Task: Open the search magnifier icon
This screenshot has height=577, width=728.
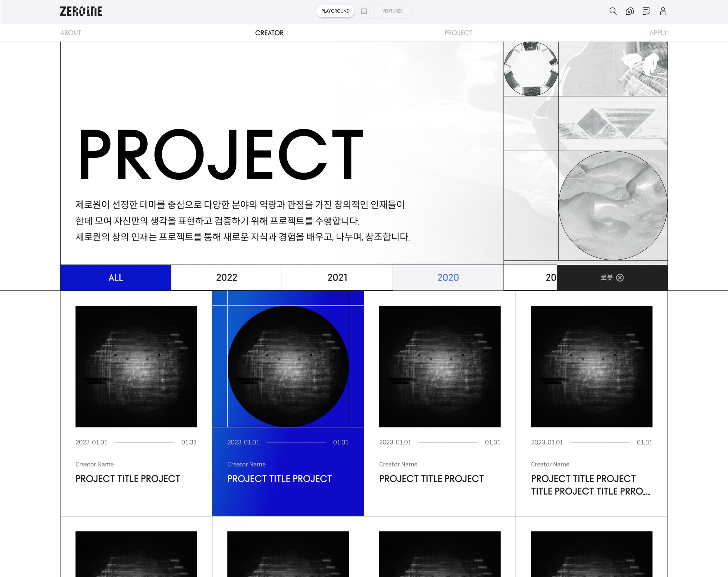Action: coord(613,11)
